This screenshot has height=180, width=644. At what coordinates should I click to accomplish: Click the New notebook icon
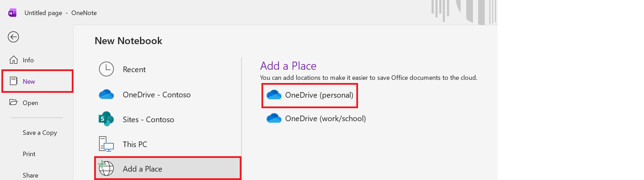coord(14,81)
